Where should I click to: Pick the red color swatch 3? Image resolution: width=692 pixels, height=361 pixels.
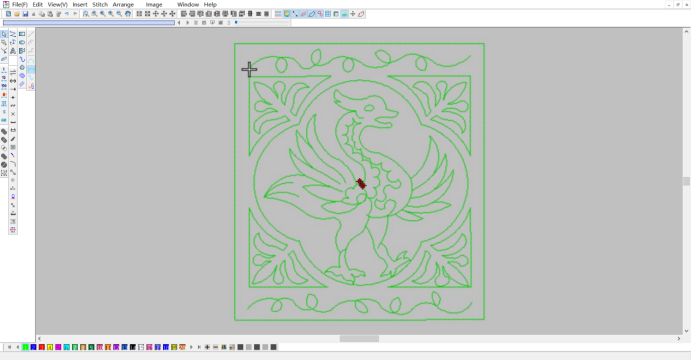[x=42, y=347]
